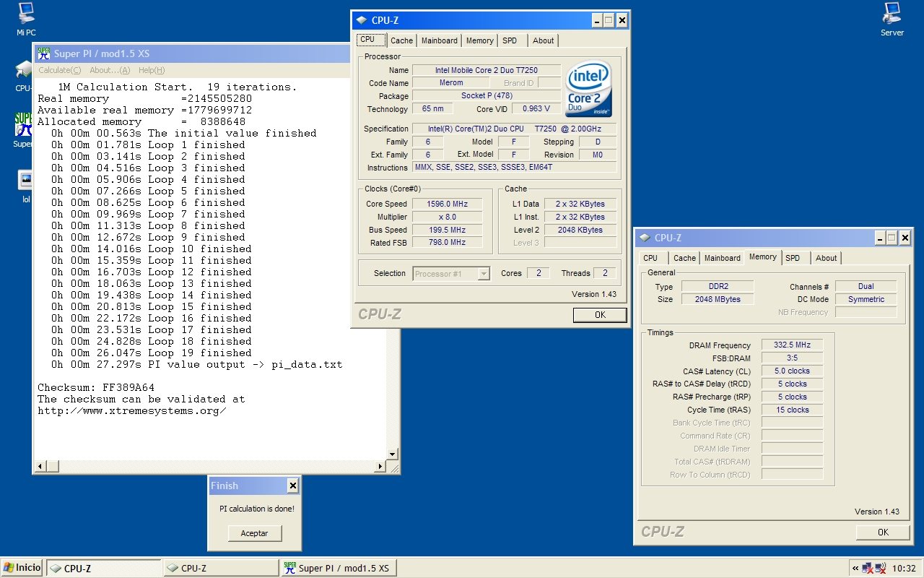Click the Level 2 2048 KBytes field
924x578 pixels.
pyautogui.click(x=580, y=230)
